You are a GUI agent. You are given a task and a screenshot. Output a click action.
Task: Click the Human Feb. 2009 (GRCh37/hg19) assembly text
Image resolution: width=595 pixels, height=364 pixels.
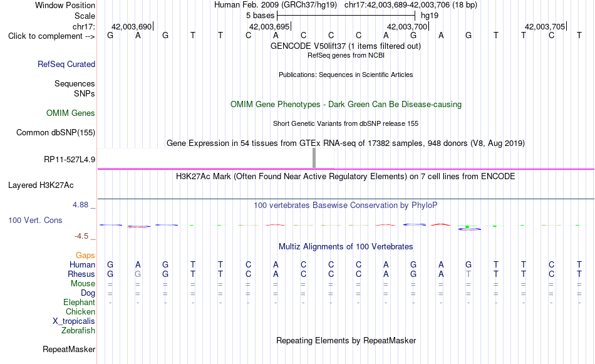pos(276,5)
